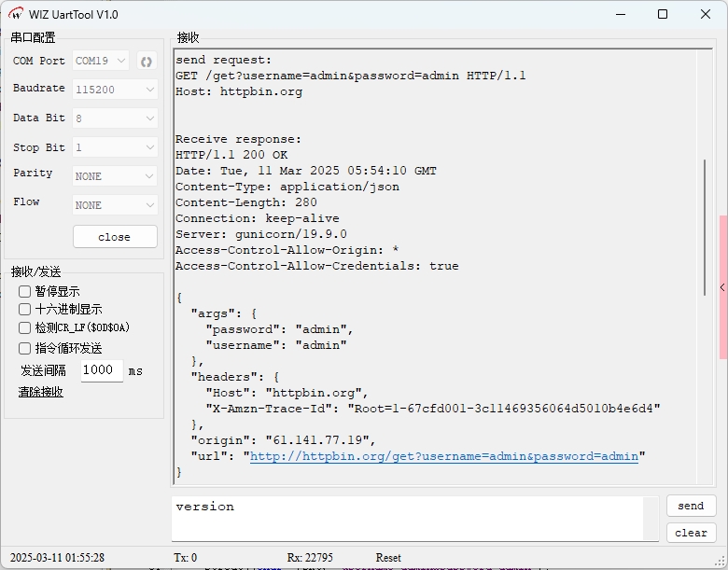The width and height of the screenshot is (728, 570).
Task: Check the 检测CR_LF($0D$0A) option
Action: [25, 327]
